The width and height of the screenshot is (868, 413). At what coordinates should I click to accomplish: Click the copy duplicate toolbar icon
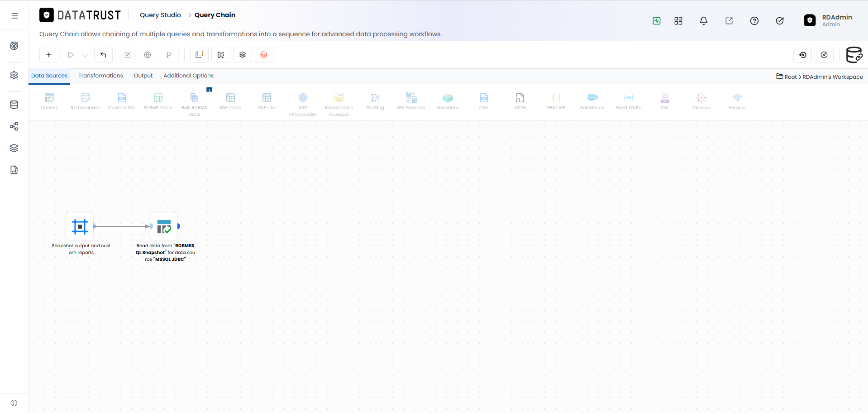pyautogui.click(x=199, y=55)
